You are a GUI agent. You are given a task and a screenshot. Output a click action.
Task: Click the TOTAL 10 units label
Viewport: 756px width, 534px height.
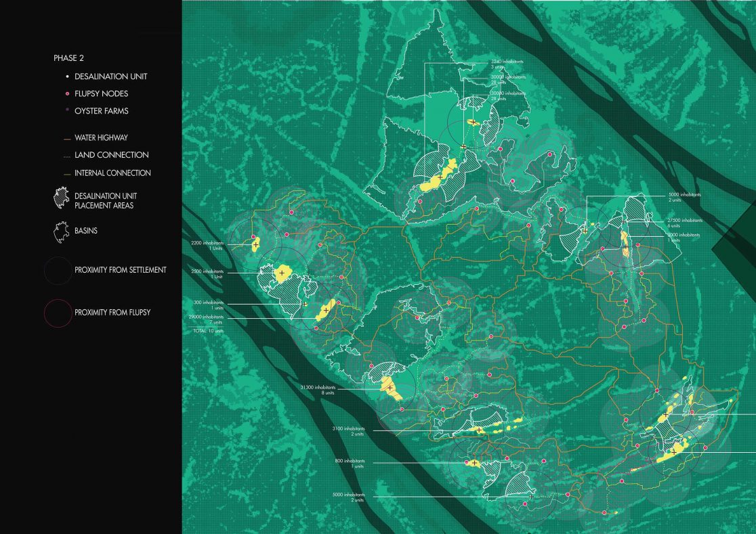click(207, 330)
